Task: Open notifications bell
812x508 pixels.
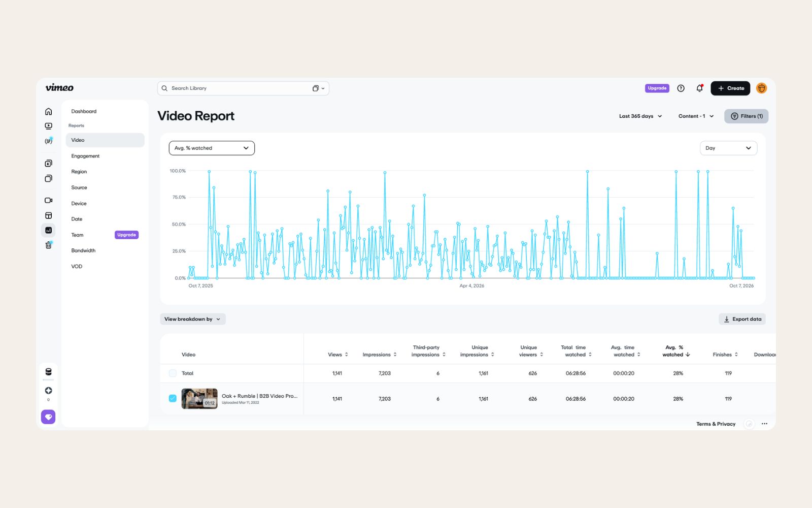Action: click(x=699, y=88)
